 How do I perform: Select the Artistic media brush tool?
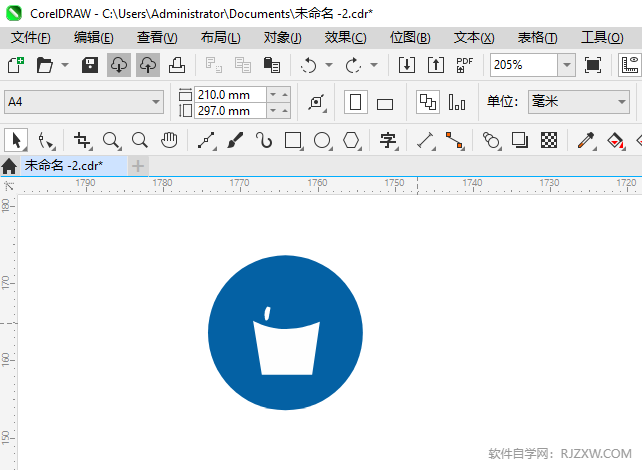pyautogui.click(x=235, y=140)
